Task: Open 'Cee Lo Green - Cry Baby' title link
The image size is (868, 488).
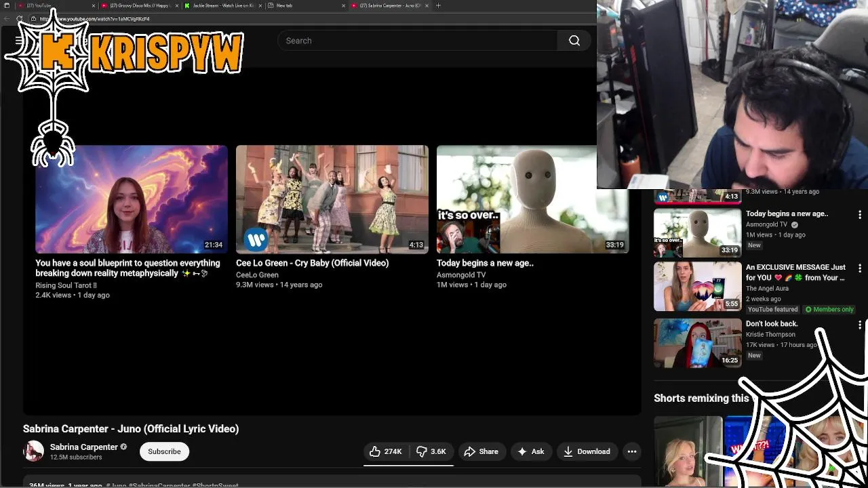Action: pos(312,263)
